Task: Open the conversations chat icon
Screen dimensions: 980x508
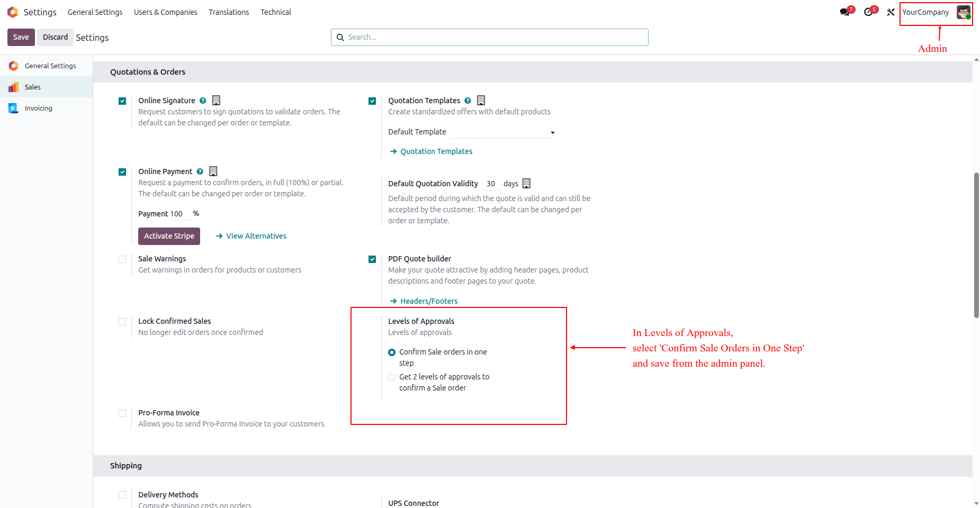Action: (844, 12)
